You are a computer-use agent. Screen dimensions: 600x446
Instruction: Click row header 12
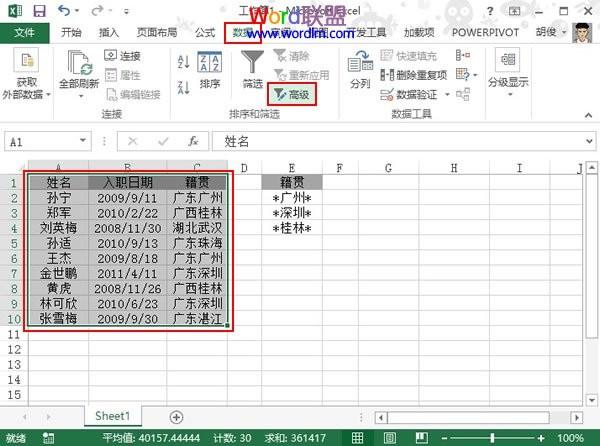pos(14,349)
